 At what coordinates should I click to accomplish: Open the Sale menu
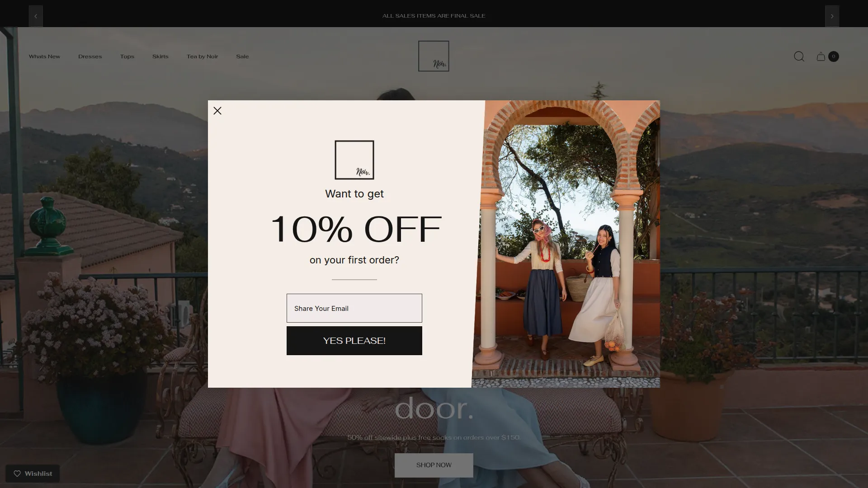(242, 56)
